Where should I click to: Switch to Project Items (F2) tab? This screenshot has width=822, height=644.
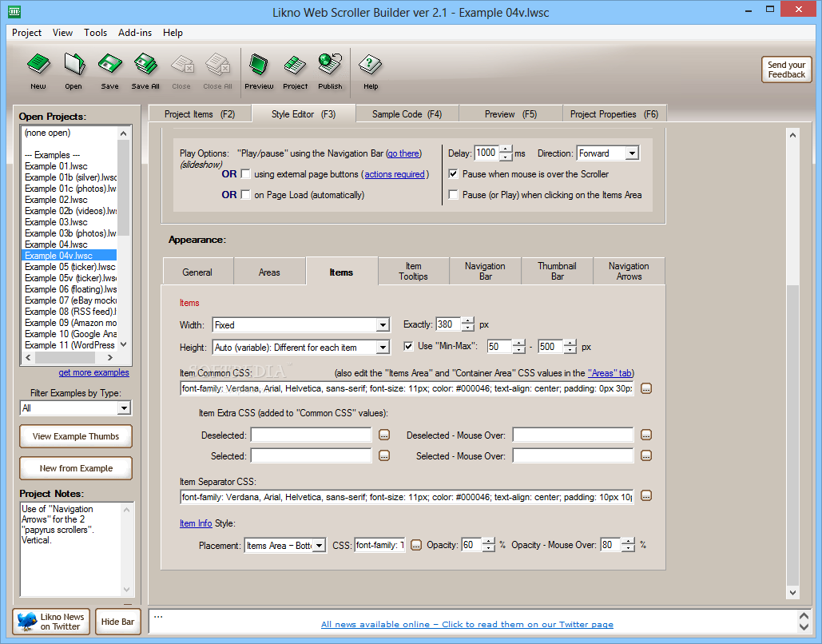coord(200,113)
